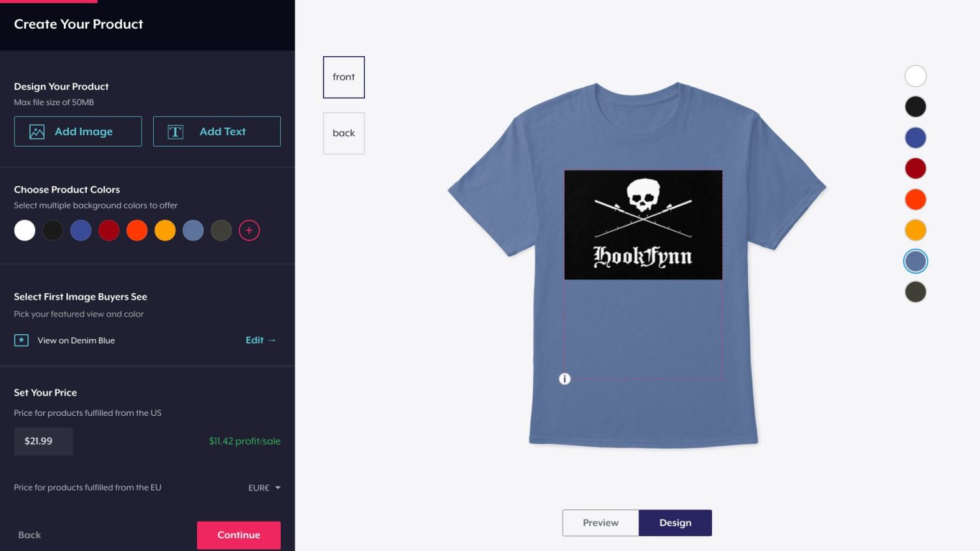Click the info icon on the print area
980x551 pixels.
[x=564, y=378]
